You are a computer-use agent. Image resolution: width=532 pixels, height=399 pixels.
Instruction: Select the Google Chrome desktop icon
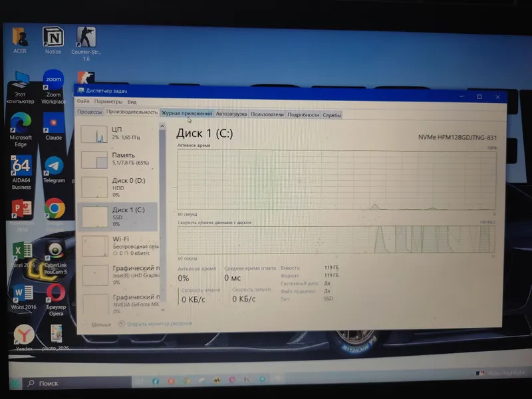coord(55,213)
